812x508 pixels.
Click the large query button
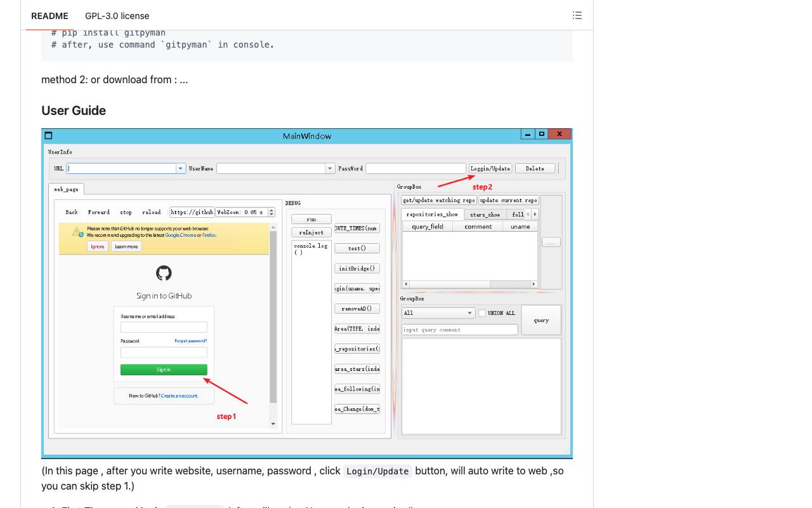tap(541, 320)
